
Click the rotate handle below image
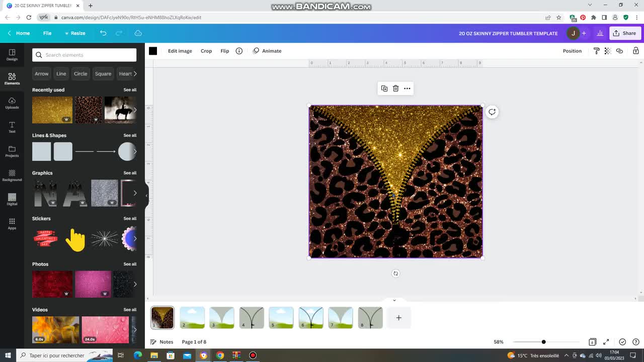[x=395, y=274]
